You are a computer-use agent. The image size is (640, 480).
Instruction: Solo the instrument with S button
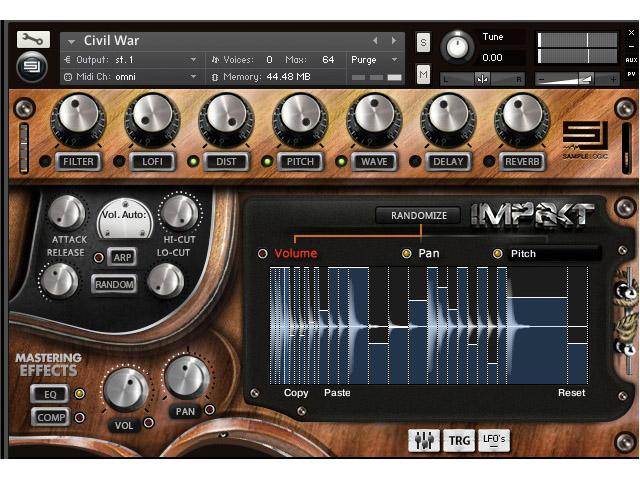click(x=423, y=42)
